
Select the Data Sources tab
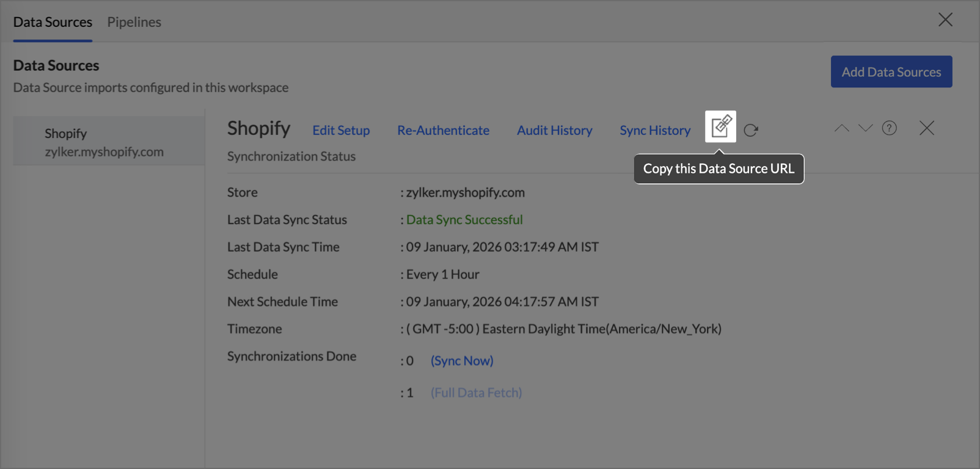click(x=53, y=22)
